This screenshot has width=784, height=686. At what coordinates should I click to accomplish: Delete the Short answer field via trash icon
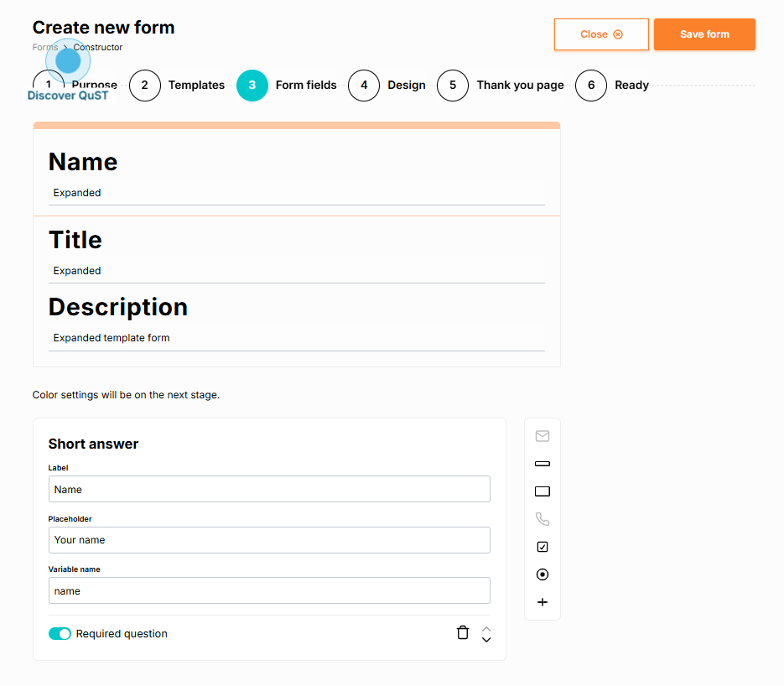click(x=462, y=633)
